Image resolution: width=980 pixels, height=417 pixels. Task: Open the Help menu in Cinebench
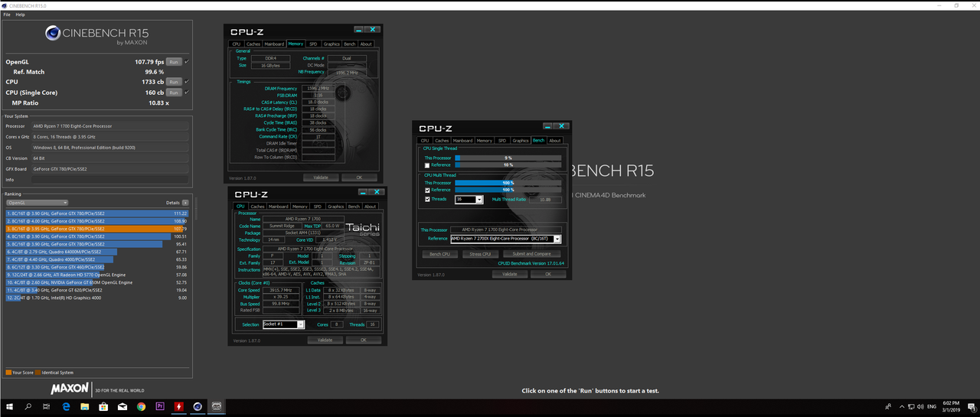[x=20, y=15]
